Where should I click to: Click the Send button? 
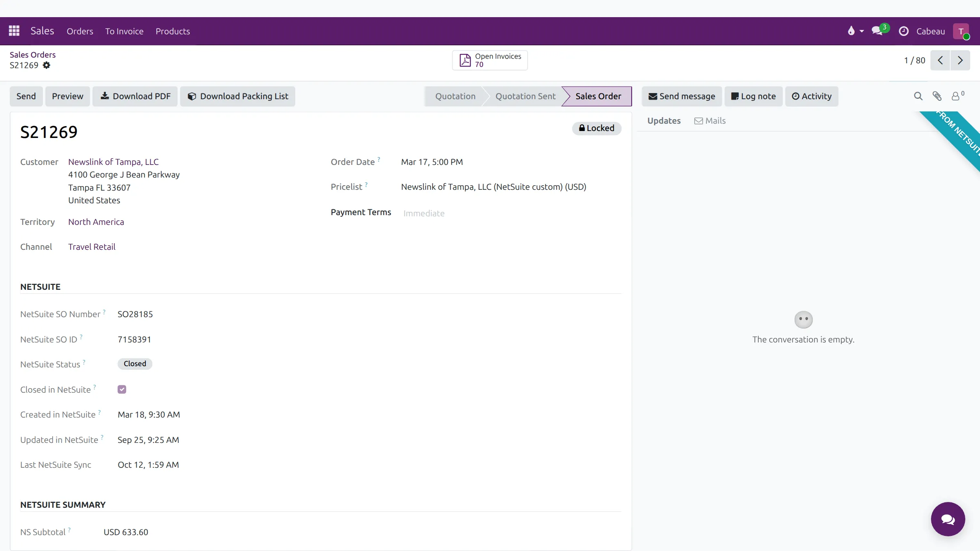(x=26, y=96)
